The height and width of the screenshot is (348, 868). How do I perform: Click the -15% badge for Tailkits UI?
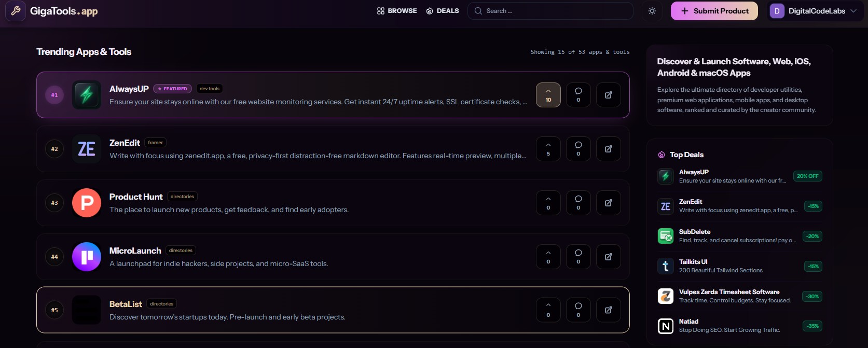(x=813, y=267)
